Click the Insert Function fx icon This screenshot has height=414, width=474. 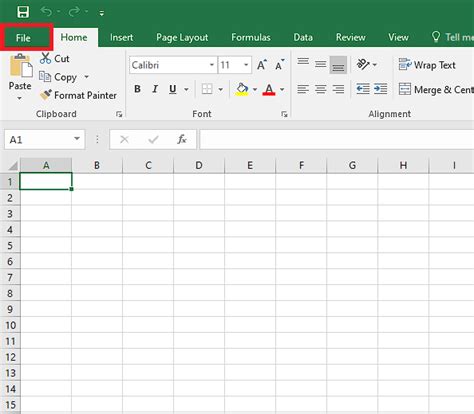pyautogui.click(x=182, y=139)
